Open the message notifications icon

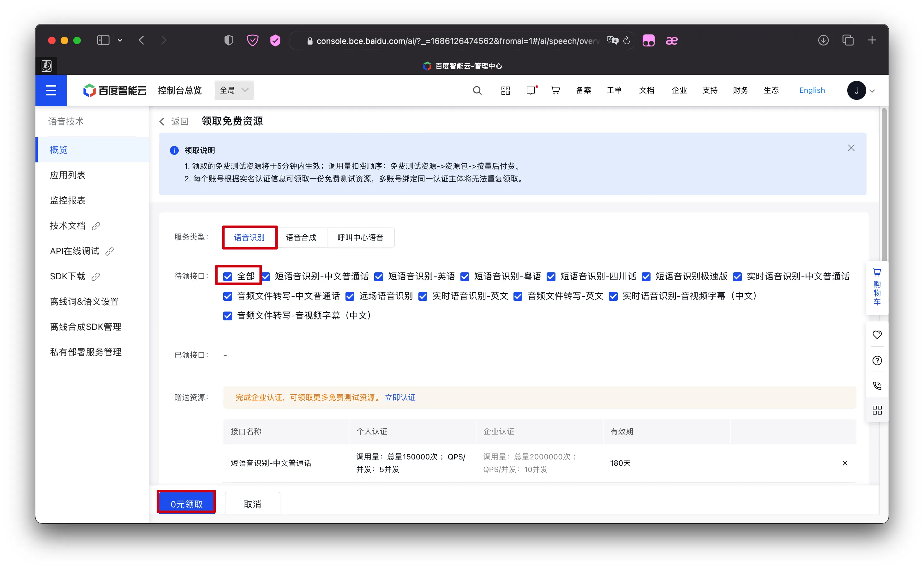(531, 90)
